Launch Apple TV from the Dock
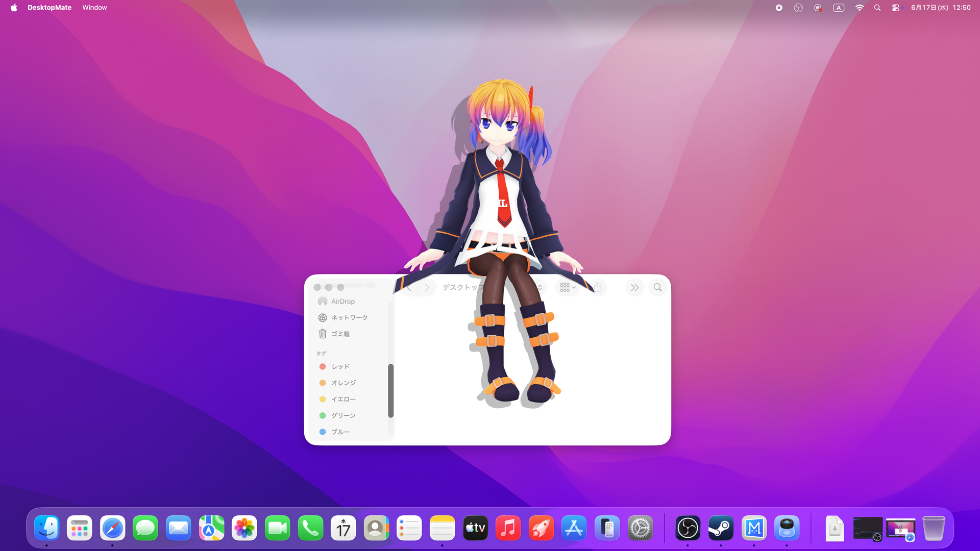 pyautogui.click(x=475, y=528)
